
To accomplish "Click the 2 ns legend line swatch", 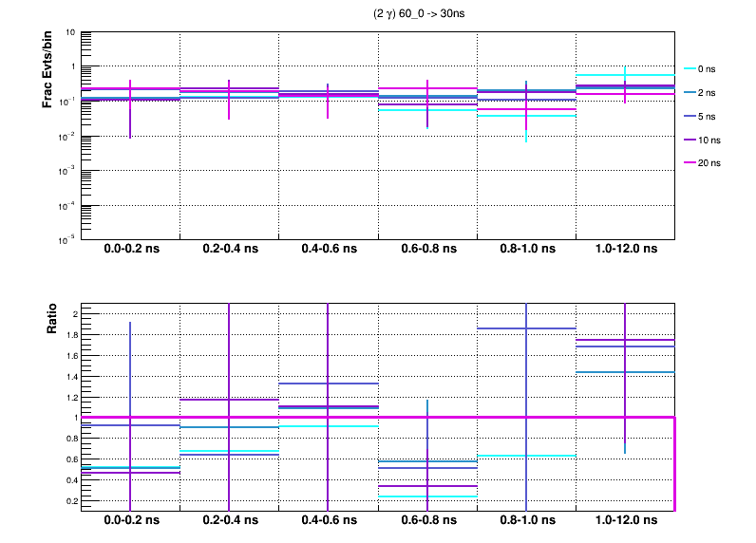I will [x=690, y=93].
